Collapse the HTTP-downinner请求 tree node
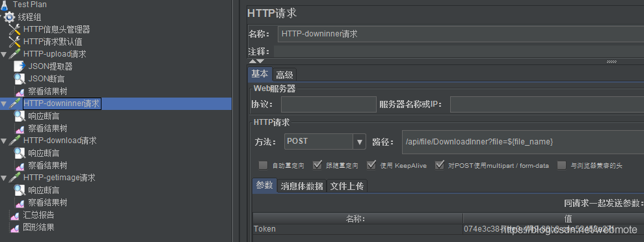Viewport: 644px width, 242px height. tap(4, 104)
